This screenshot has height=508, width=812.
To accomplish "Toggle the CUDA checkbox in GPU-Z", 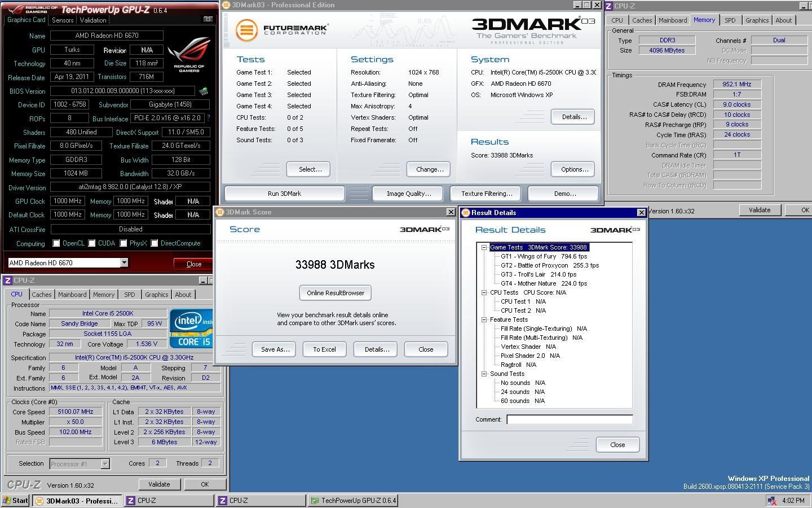I will point(91,243).
